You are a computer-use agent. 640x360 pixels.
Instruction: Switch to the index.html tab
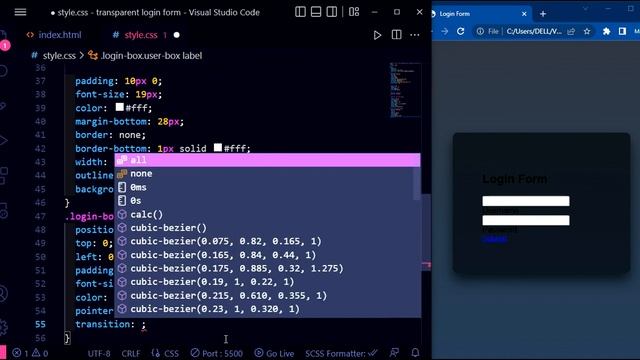[54, 35]
